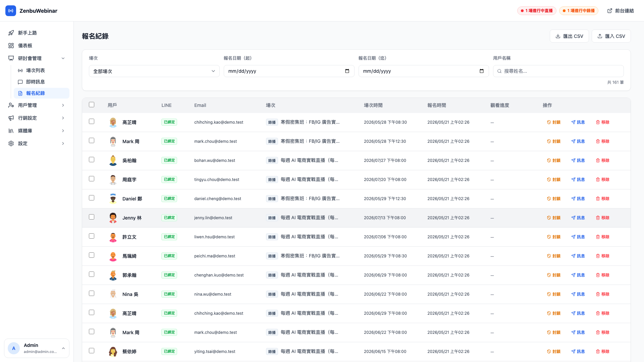Click Jenny 林's avatar
644x362 pixels.
pos(113,218)
